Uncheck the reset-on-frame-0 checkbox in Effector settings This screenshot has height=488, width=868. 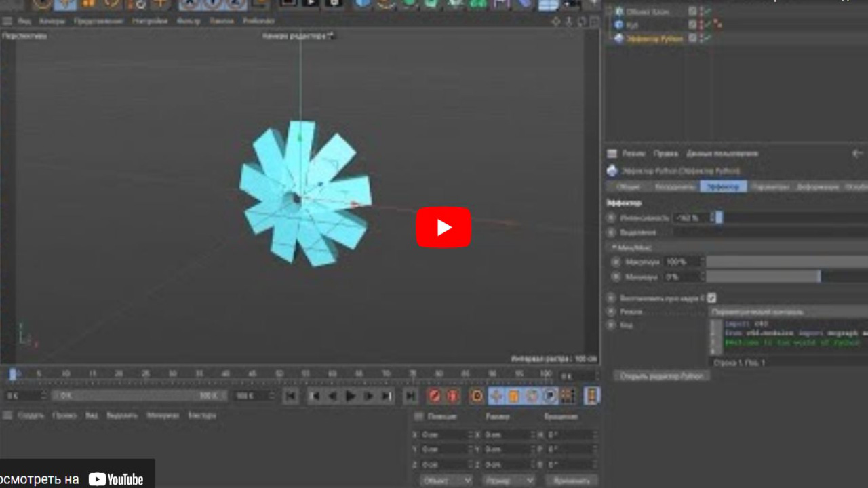point(712,298)
